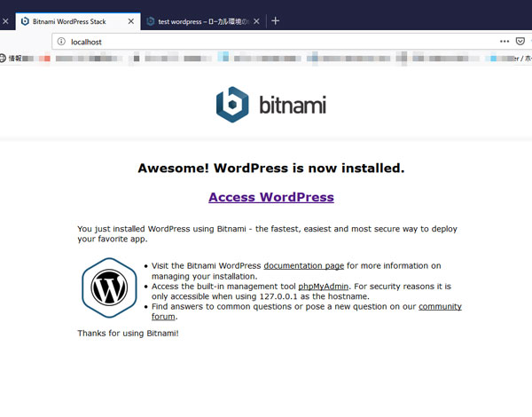
Task: Click the favicon on test wordpress tab
Action: click(x=151, y=21)
